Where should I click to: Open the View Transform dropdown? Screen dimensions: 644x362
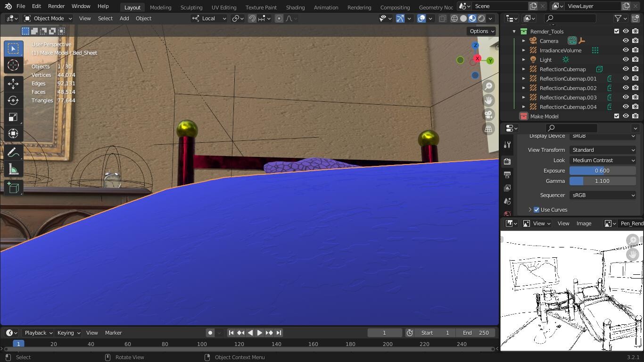coord(603,150)
